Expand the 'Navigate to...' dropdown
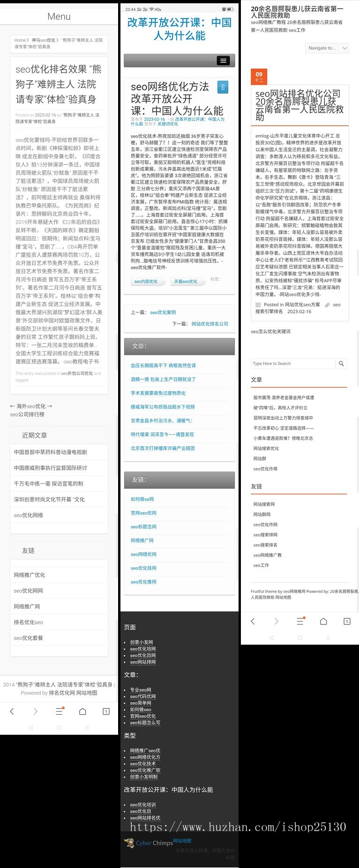Screen dimensions: 359x868 click(x=328, y=48)
